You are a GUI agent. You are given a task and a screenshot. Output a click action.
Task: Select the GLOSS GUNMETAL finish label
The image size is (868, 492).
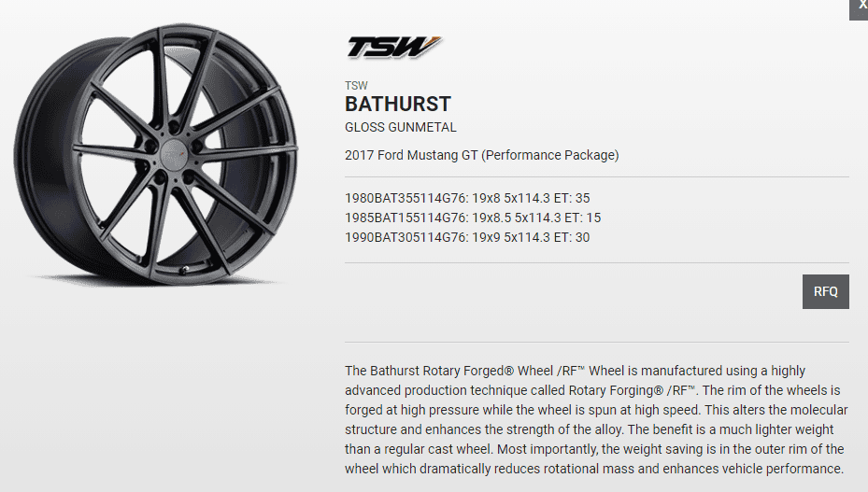pos(401,127)
